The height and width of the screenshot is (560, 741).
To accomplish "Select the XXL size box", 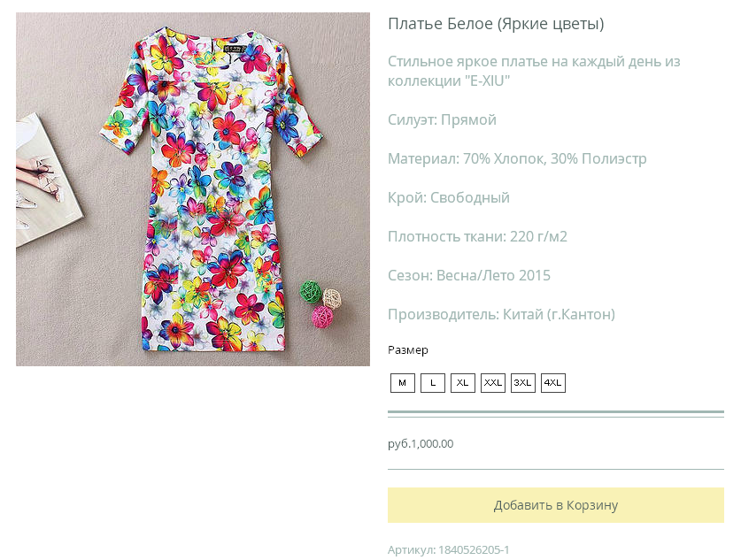I will 493,382.
